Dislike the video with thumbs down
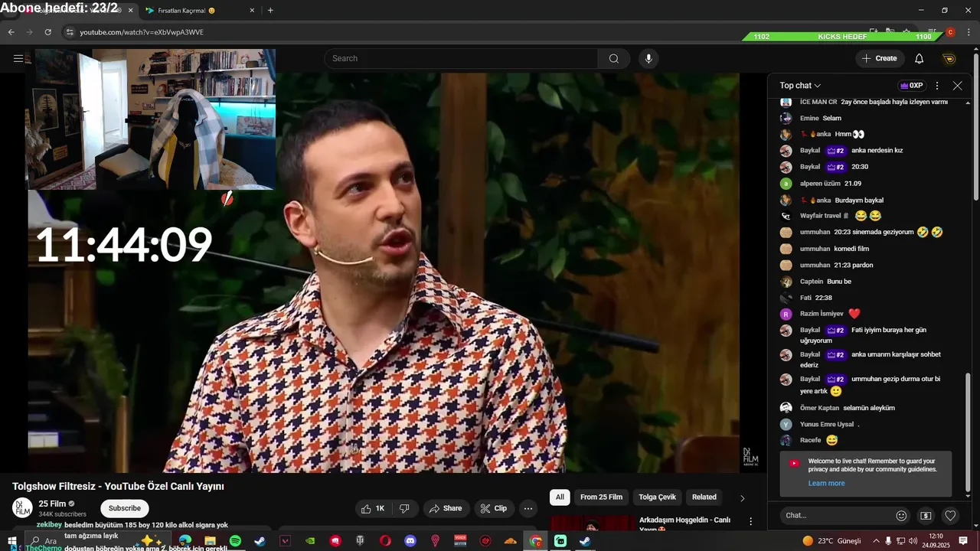 tap(404, 508)
